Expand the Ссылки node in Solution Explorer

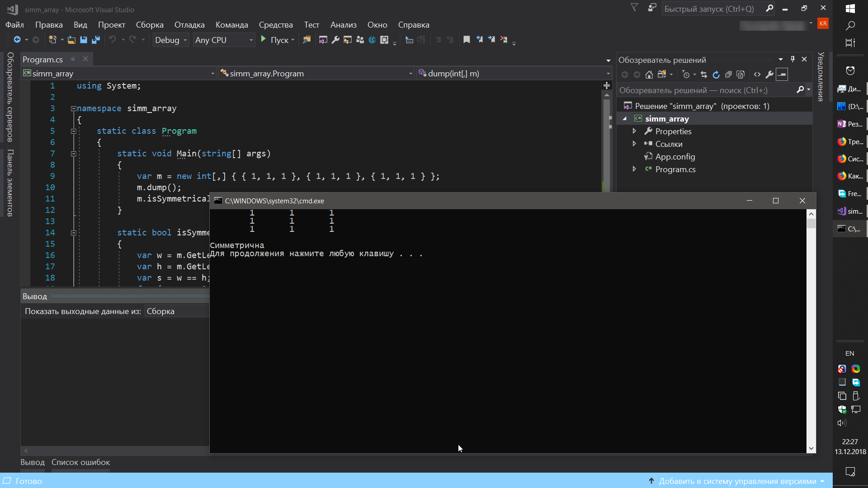pyautogui.click(x=634, y=144)
